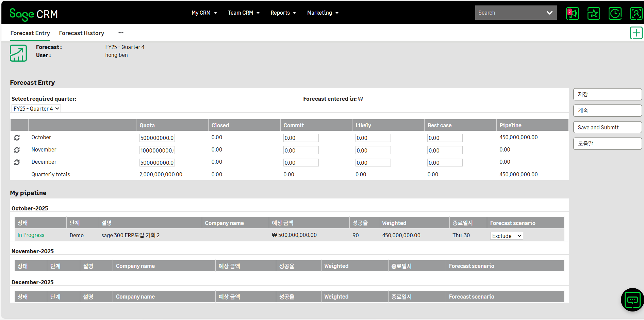This screenshot has height=320, width=644.
Task: Open the Exclude forecast scenario dropdown
Action: click(506, 236)
